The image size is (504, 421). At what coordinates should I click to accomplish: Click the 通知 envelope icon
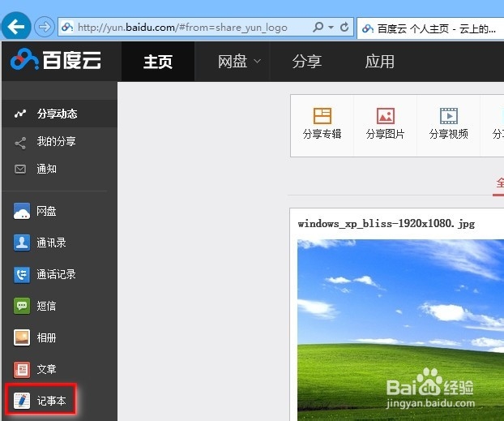tap(20, 169)
